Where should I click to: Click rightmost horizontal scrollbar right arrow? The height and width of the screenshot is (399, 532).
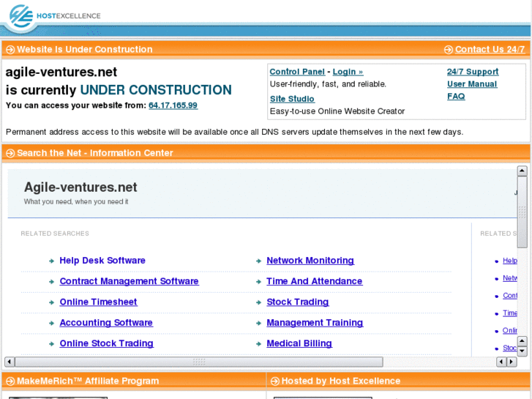512,362
